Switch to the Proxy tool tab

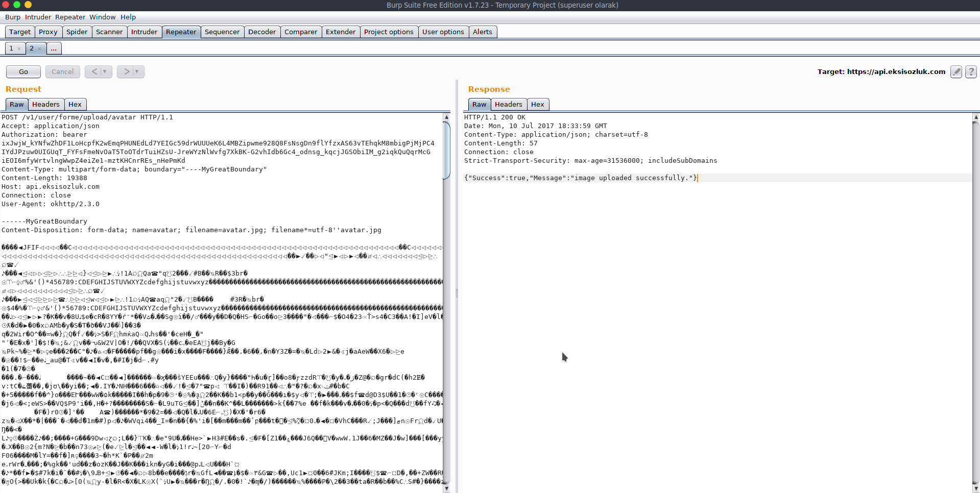click(48, 32)
